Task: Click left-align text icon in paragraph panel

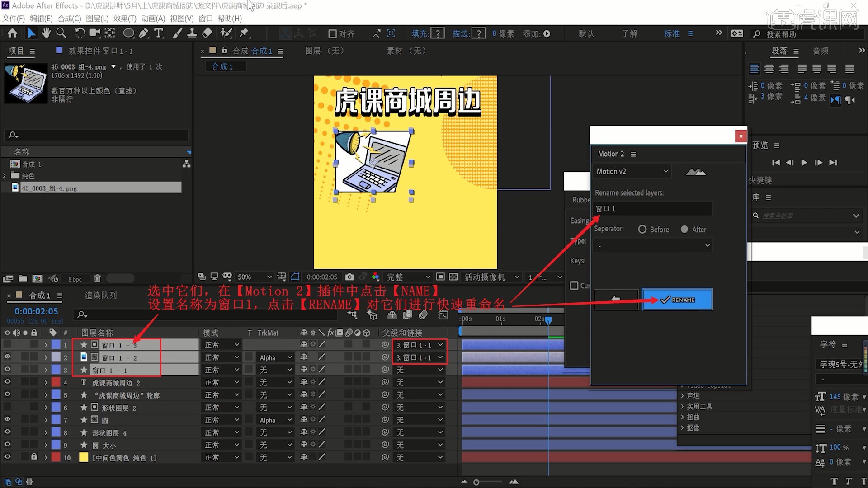Action: pos(755,69)
